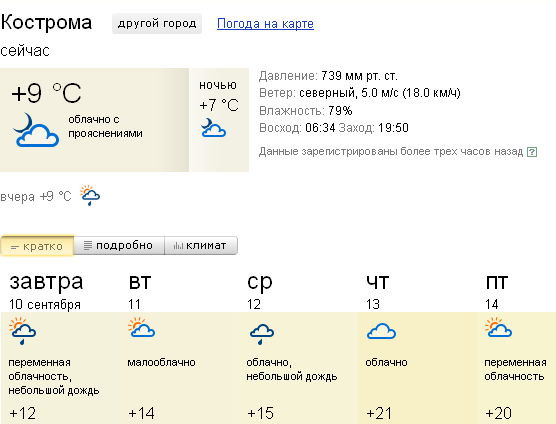Click the другой город button
Screen dimensions: 556x424
coord(157,24)
